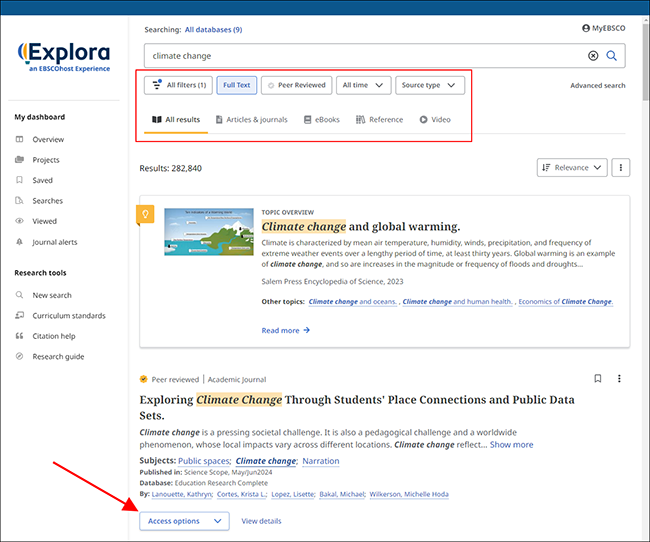Image resolution: width=650 pixels, height=542 pixels.
Task: Open more options for Exploring Climate Change article
Action: pyautogui.click(x=619, y=378)
